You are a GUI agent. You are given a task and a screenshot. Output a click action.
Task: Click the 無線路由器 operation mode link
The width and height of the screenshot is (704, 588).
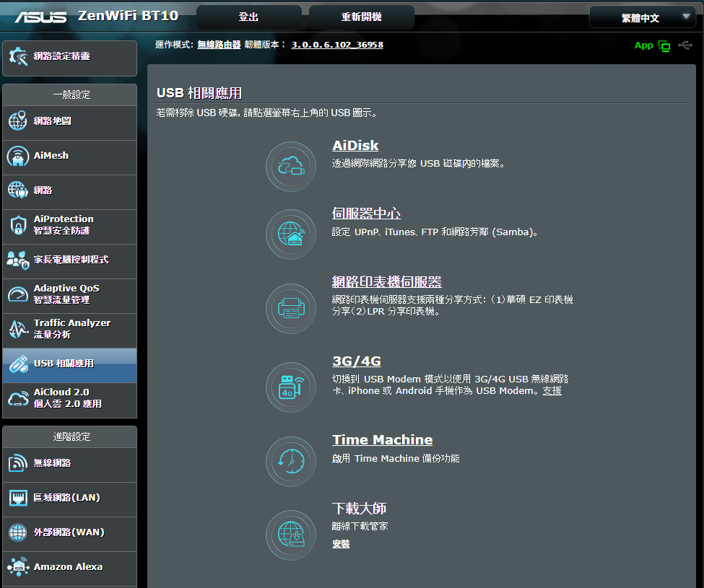pyautogui.click(x=219, y=45)
